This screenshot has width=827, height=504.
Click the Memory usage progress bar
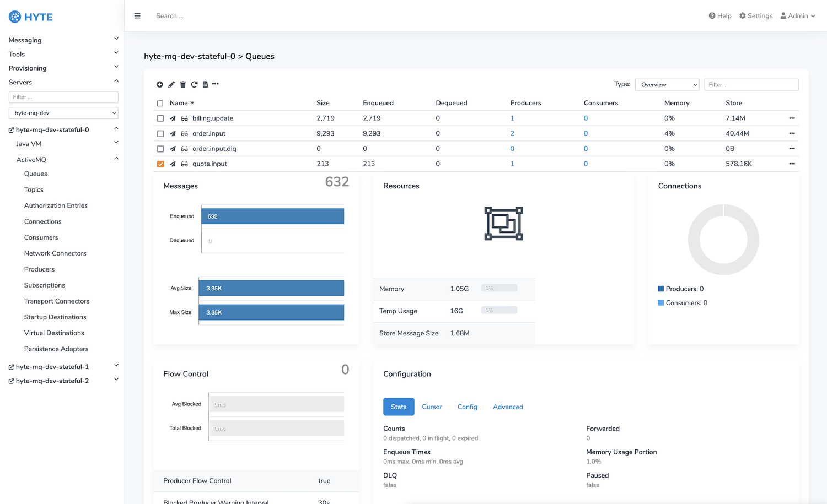coord(499,288)
